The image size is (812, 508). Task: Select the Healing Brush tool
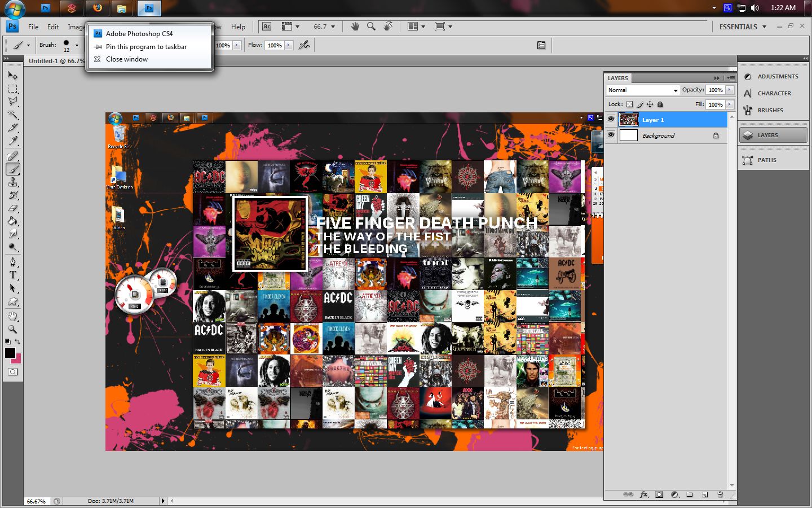click(x=12, y=156)
